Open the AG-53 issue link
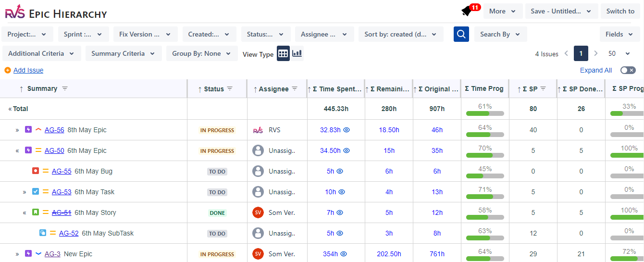The width and height of the screenshot is (644, 262). coord(62,192)
